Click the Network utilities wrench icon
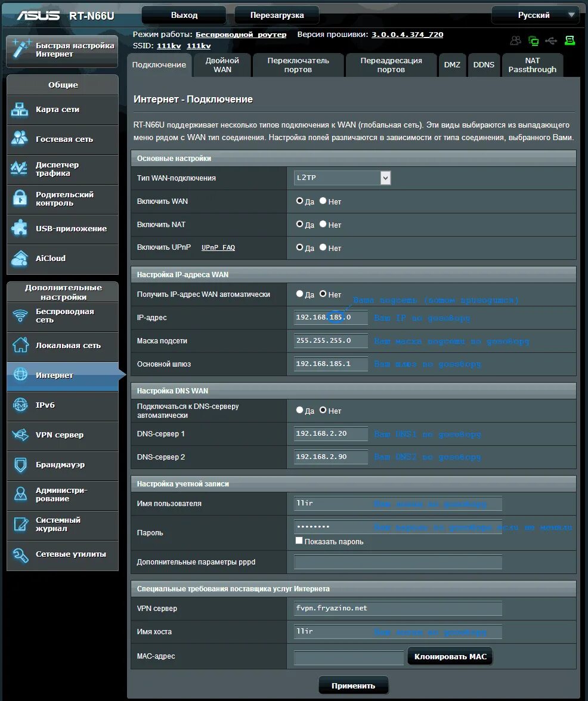 (x=20, y=554)
